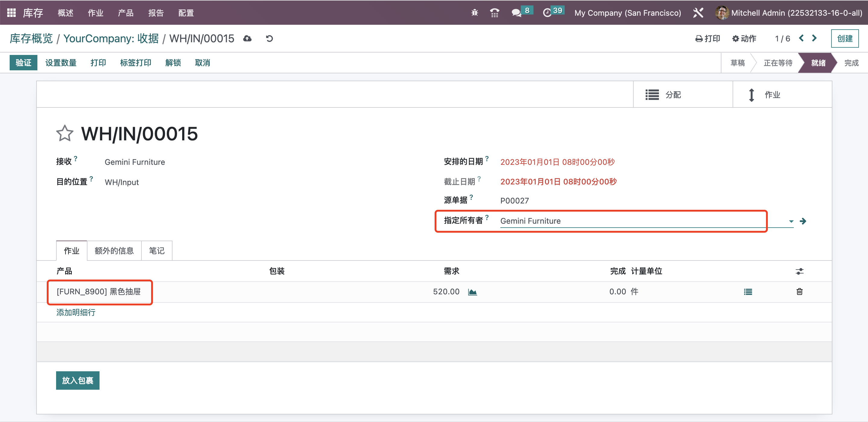The image size is (868, 422).
Task: Delete the FURN_8900 line with trash icon
Action: pyautogui.click(x=799, y=292)
